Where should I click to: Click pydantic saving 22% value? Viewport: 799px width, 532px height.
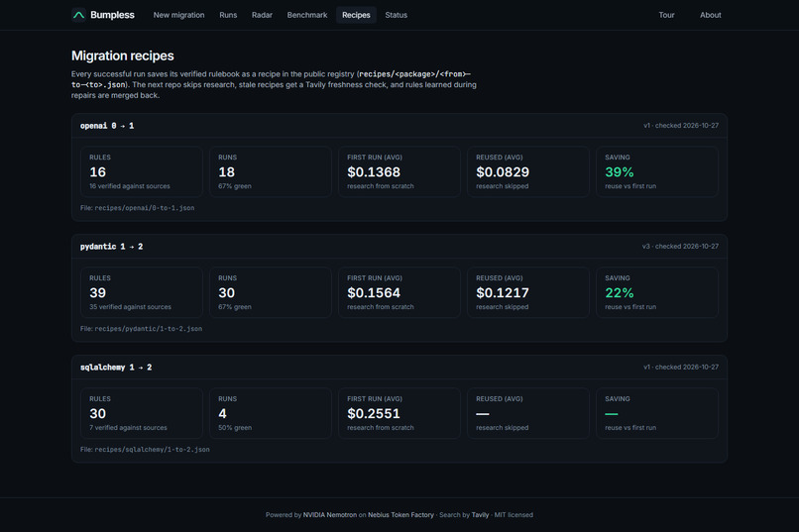pyautogui.click(x=620, y=292)
